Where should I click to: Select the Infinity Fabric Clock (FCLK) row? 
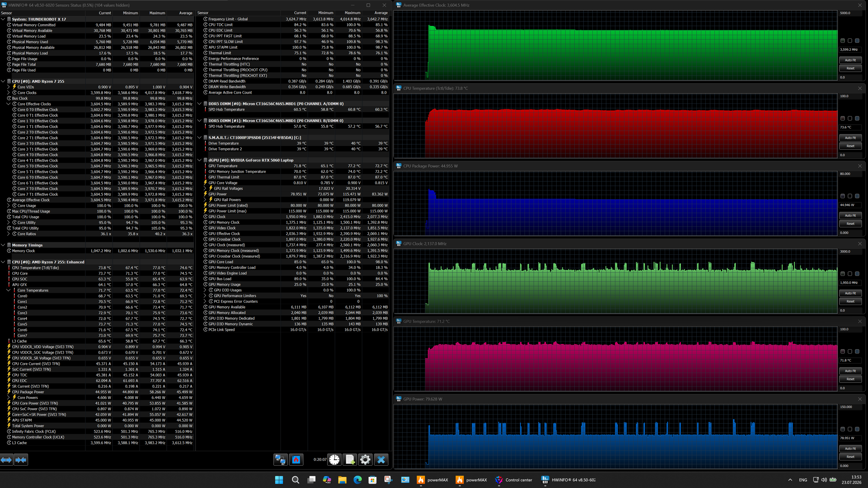97,431
